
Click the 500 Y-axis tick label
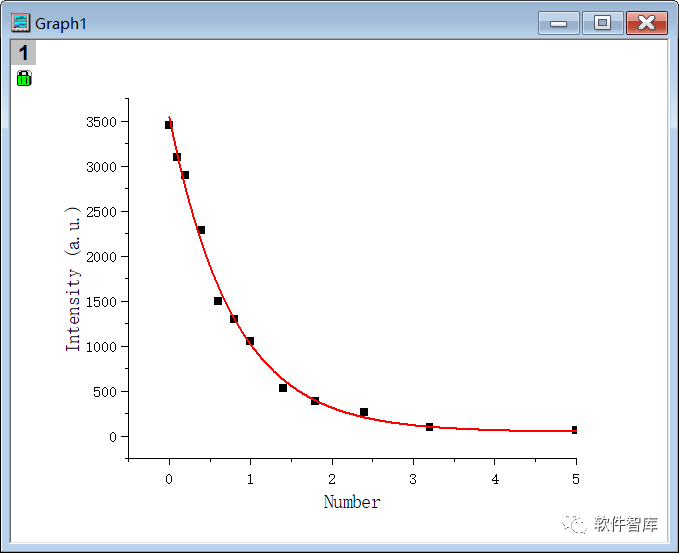pyautogui.click(x=105, y=392)
